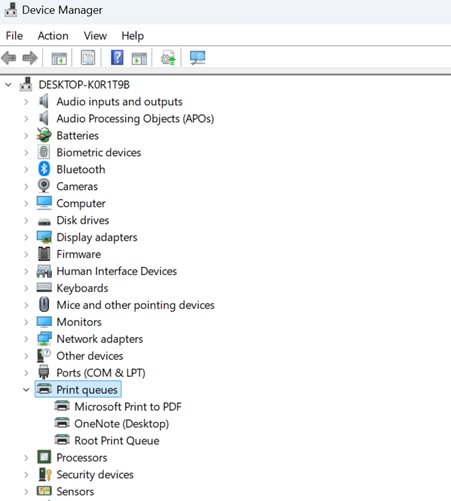Click the Ports (COM & LPT) plug icon

44,372
